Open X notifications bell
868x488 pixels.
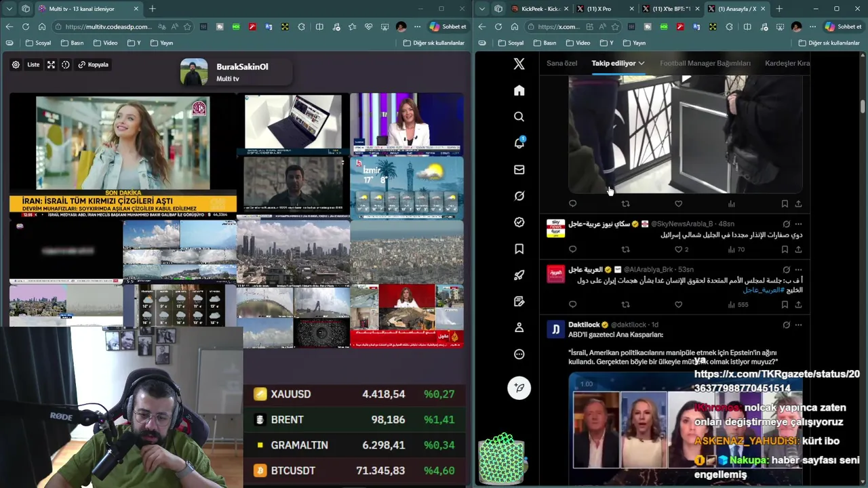(519, 143)
